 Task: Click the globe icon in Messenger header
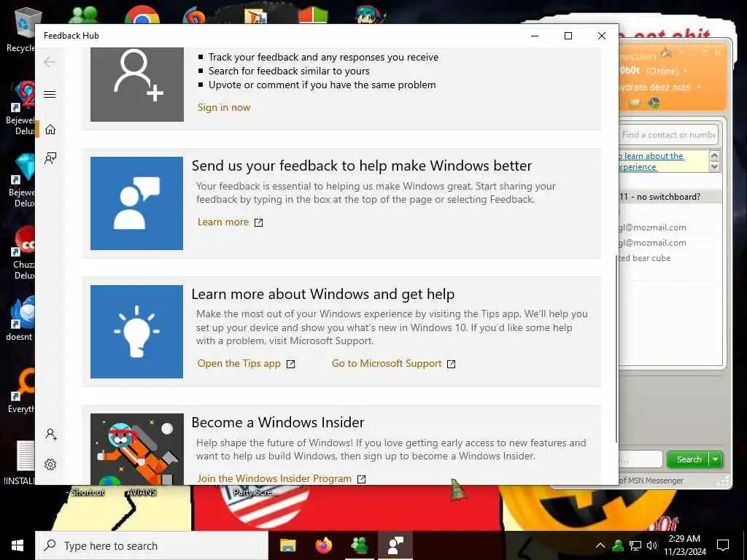pos(654,103)
